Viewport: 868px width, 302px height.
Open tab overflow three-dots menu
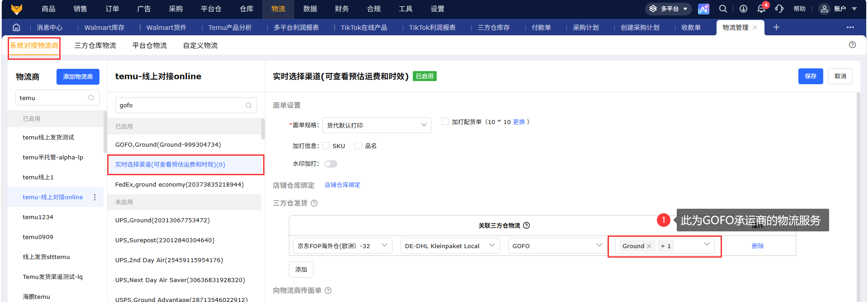tap(850, 27)
